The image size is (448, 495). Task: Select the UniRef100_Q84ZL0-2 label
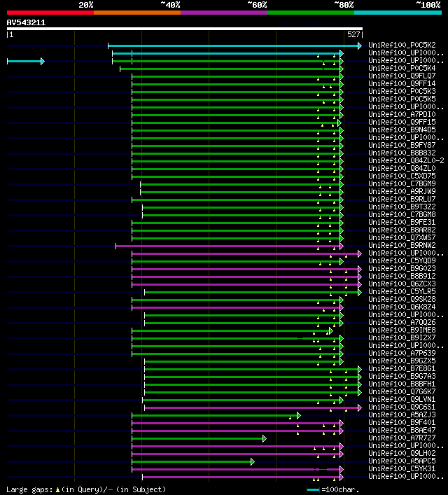pos(406,160)
